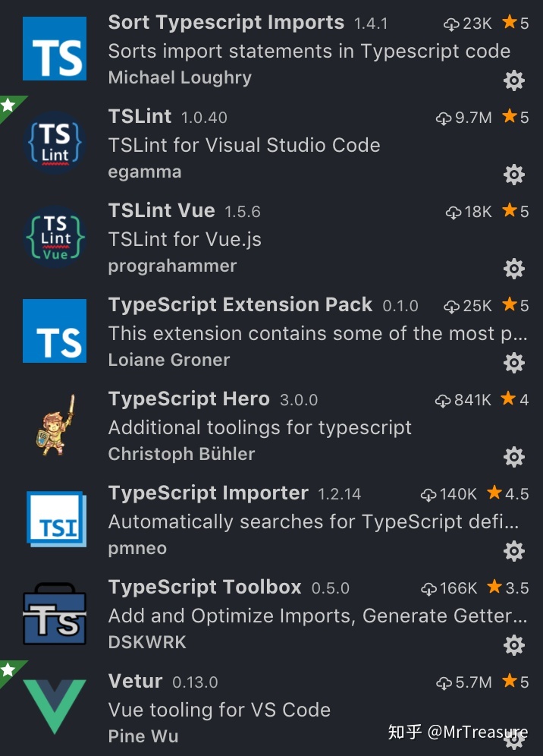Click version number 1.0.40
The width and height of the screenshot is (543, 756).
click(x=204, y=118)
